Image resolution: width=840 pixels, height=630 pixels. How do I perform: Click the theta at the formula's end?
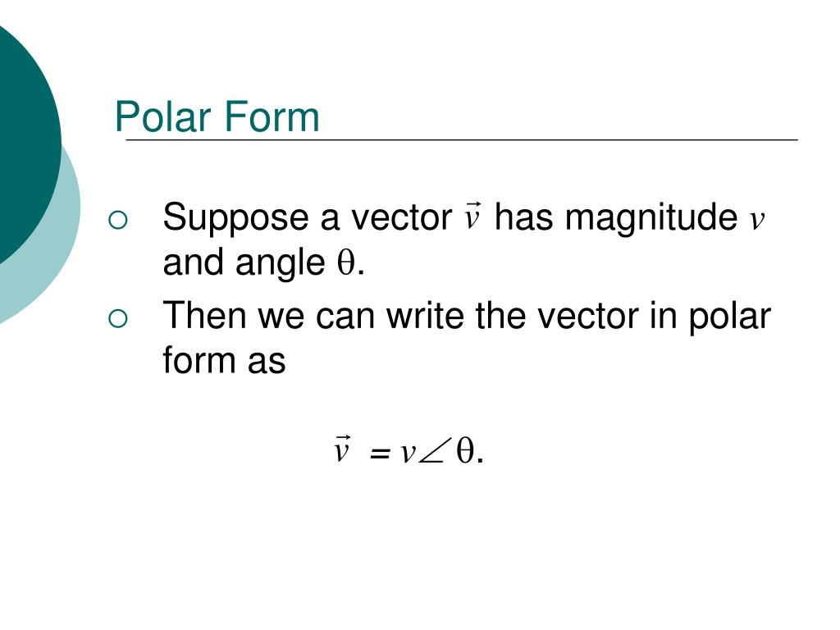pyautogui.click(x=465, y=450)
